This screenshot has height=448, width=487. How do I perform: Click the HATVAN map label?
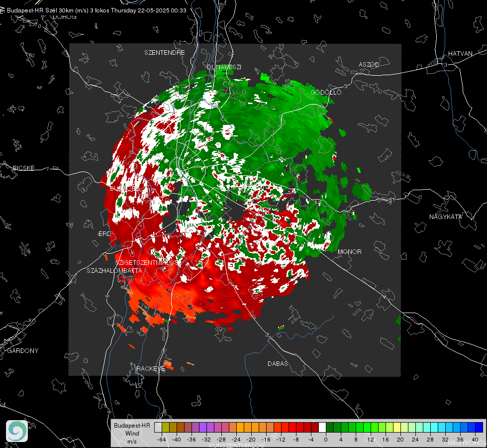click(x=460, y=54)
